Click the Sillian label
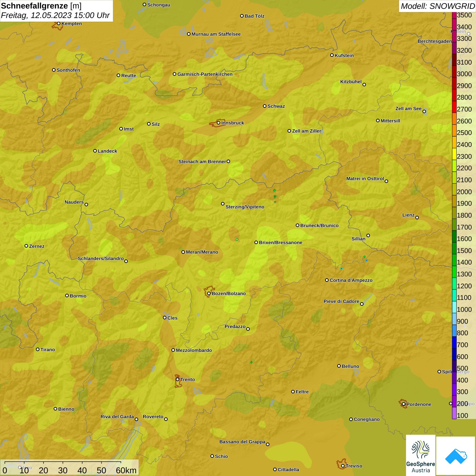 coord(358,239)
